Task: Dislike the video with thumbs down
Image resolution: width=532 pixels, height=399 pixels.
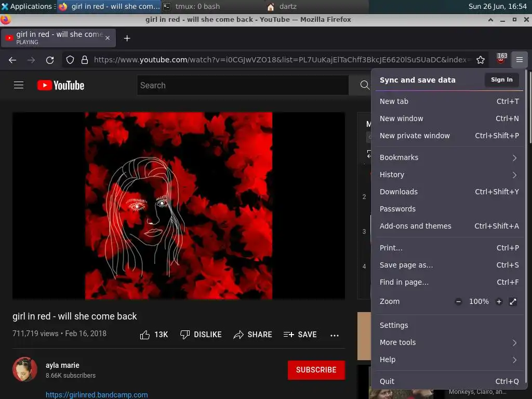Action: (201, 335)
